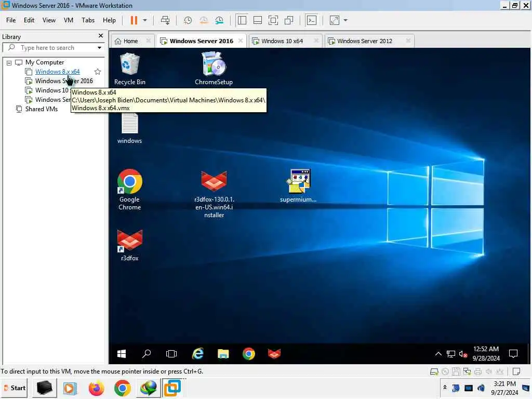Select the Google Chrome desktop shortcut

(x=129, y=190)
